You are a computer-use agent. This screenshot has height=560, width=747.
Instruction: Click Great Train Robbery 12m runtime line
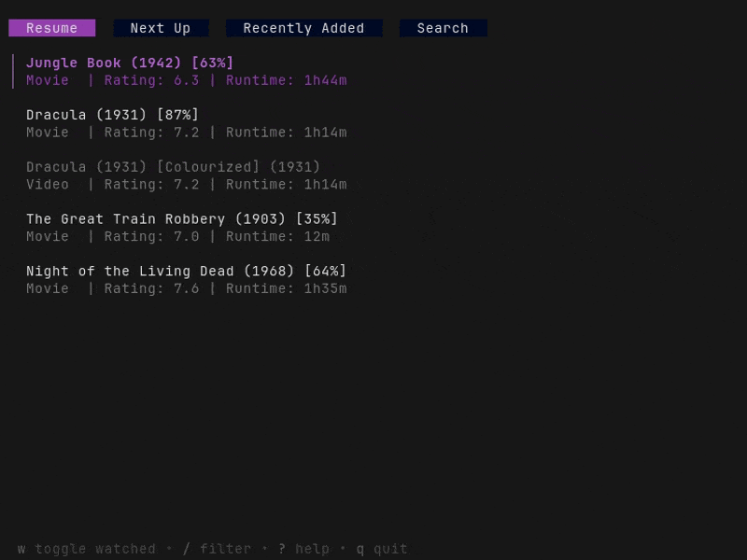[x=177, y=237]
